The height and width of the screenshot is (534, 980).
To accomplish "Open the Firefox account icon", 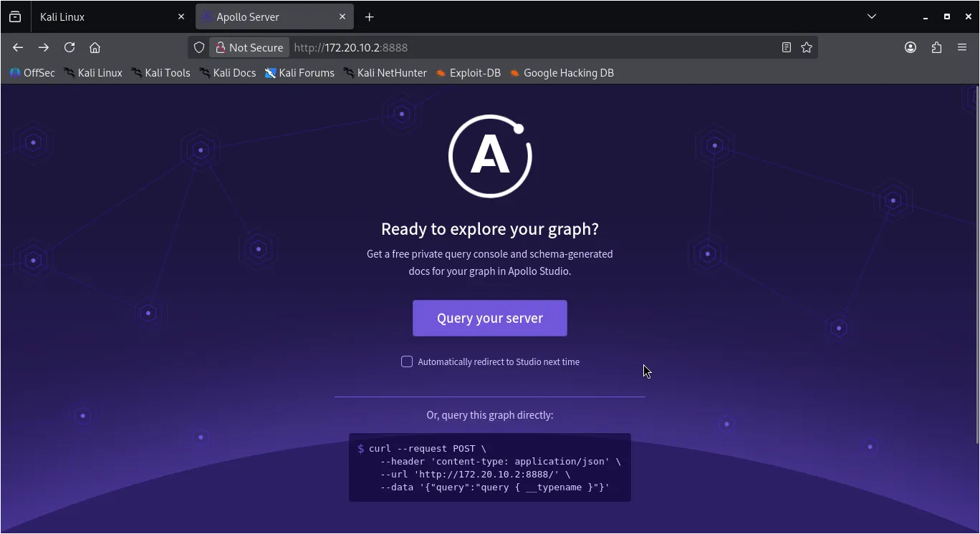I will point(911,47).
